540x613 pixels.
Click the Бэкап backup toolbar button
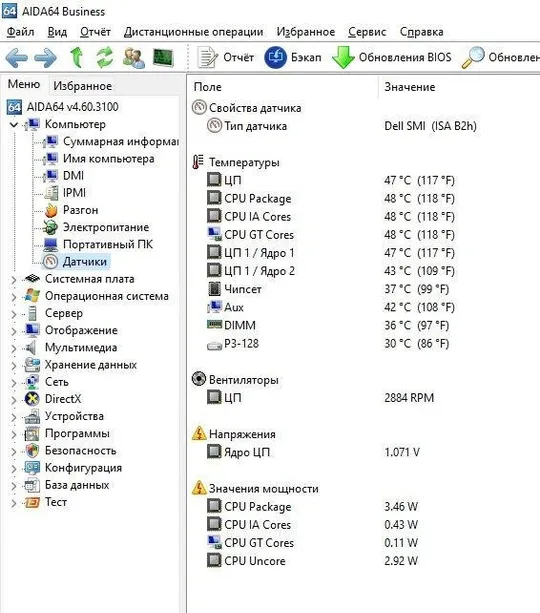293,57
